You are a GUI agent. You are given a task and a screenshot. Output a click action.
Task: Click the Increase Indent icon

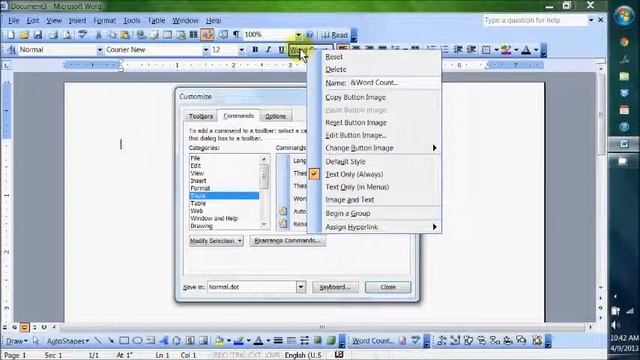tap(471, 50)
